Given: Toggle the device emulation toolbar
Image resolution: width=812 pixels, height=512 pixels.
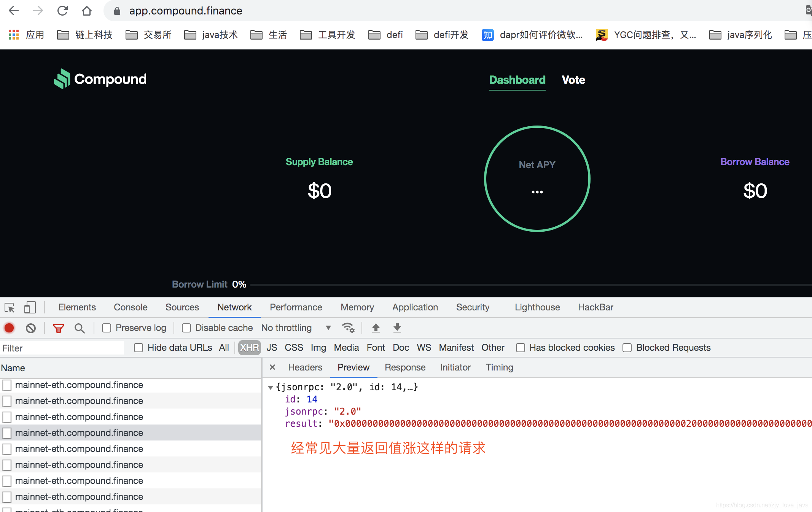Looking at the screenshot, I should (x=30, y=307).
